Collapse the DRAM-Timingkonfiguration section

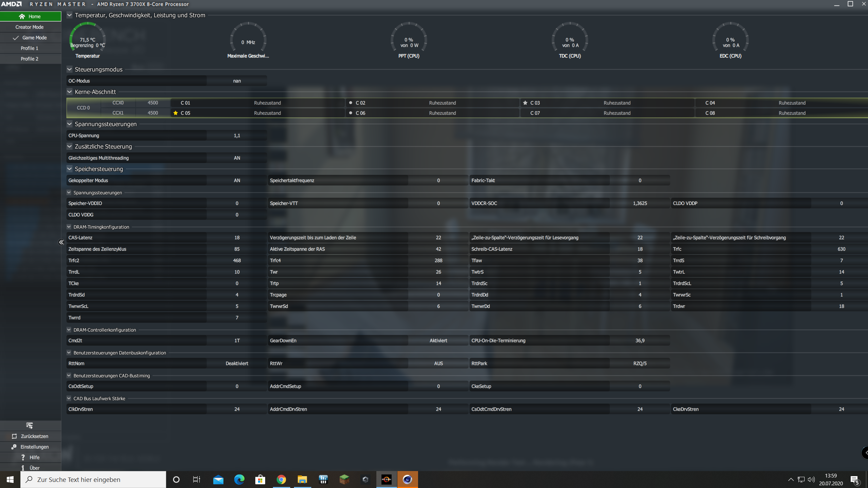[69, 227]
